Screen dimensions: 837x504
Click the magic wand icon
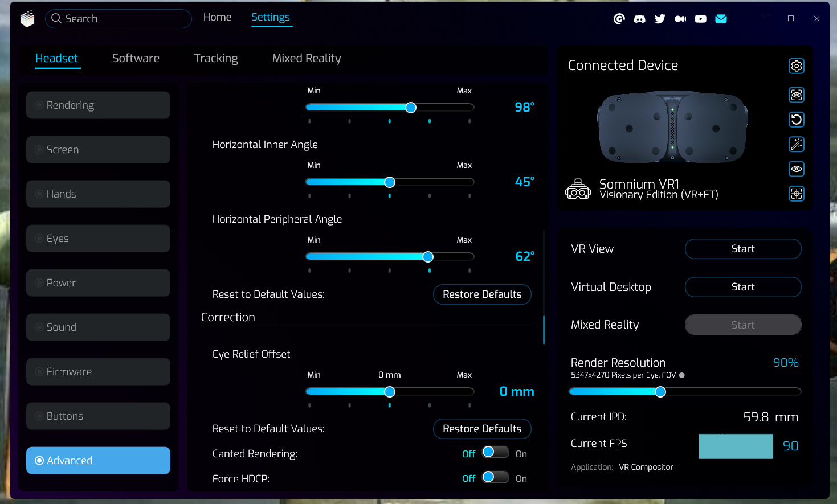(797, 144)
